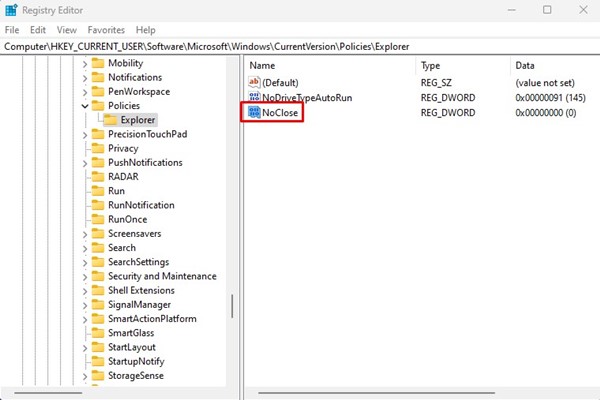Select the (Default) string value icon
This screenshot has height=400, width=600.
[x=254, y=82]
